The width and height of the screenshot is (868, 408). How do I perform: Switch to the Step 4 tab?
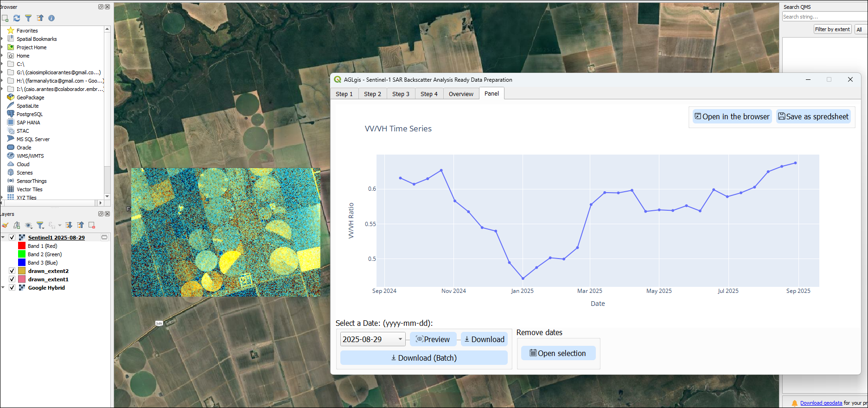(x=429, y=94)
